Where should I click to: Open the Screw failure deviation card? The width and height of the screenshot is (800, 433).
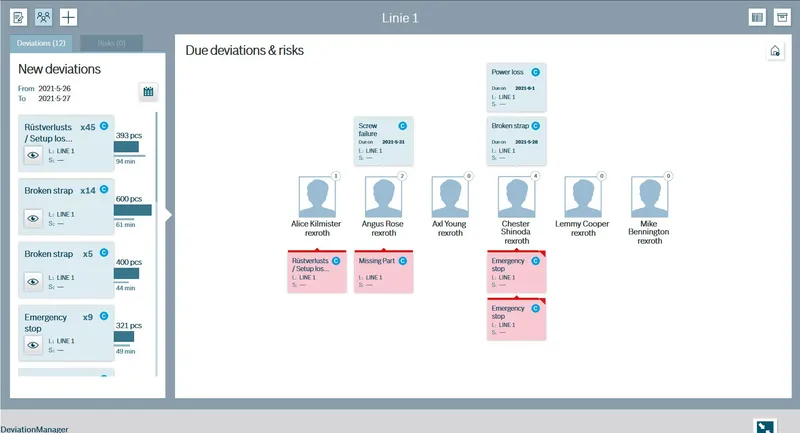coord(384,141)
